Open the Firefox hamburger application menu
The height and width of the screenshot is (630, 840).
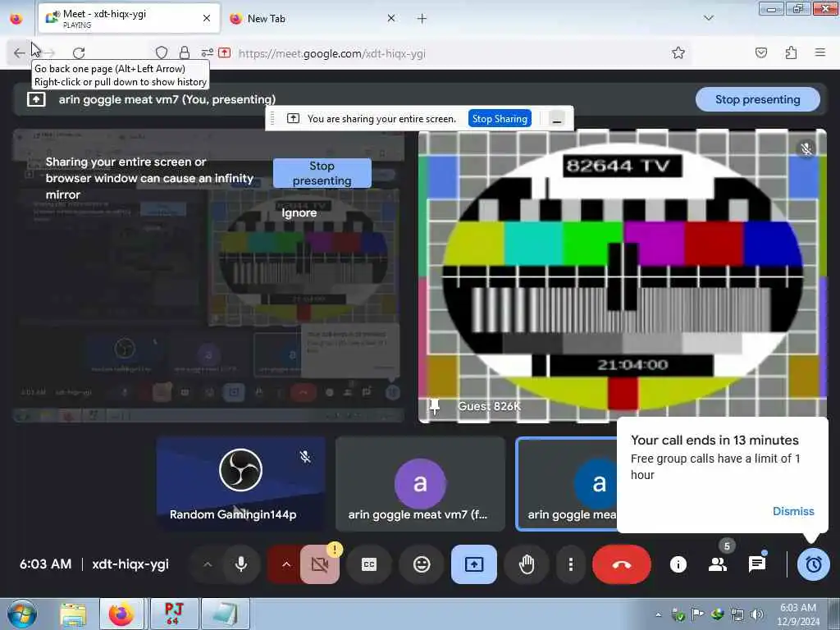coord(820,53)
